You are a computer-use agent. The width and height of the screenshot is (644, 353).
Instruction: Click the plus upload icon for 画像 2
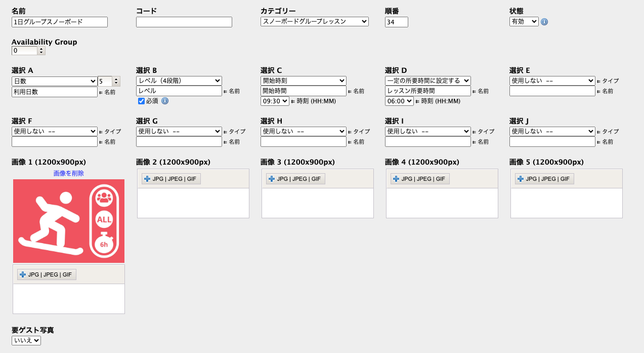coord(147,179)
